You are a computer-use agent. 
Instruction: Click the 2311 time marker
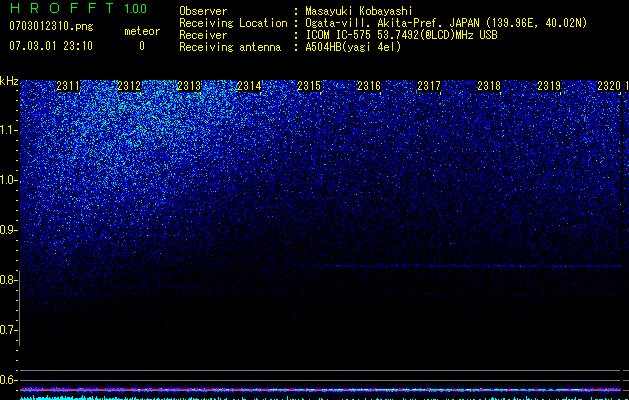point(69,86)
